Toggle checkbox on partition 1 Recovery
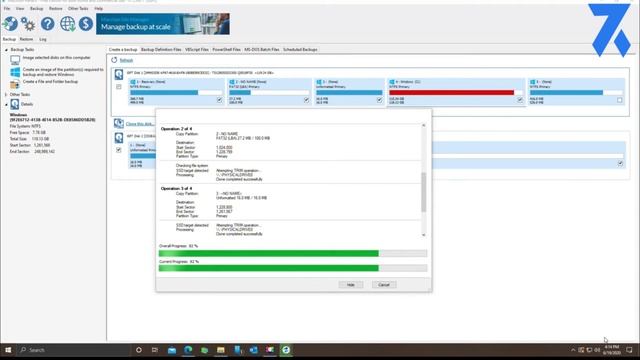Screen dimensions: 640x360 pyautogui.click(x=220, y=100)
